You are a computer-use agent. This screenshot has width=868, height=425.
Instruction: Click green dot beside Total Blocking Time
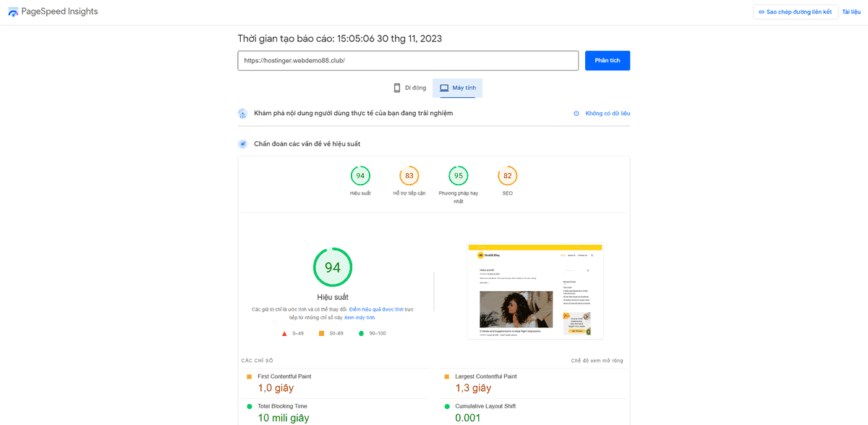250,406
